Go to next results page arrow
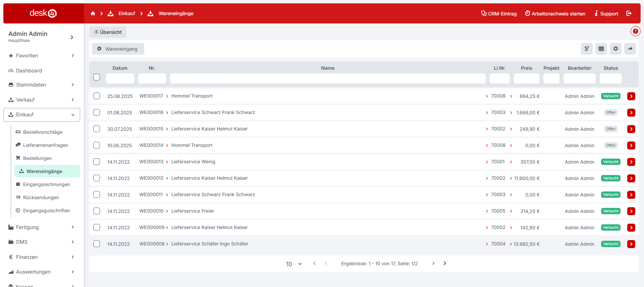The image size is (644, 287). 433,264
